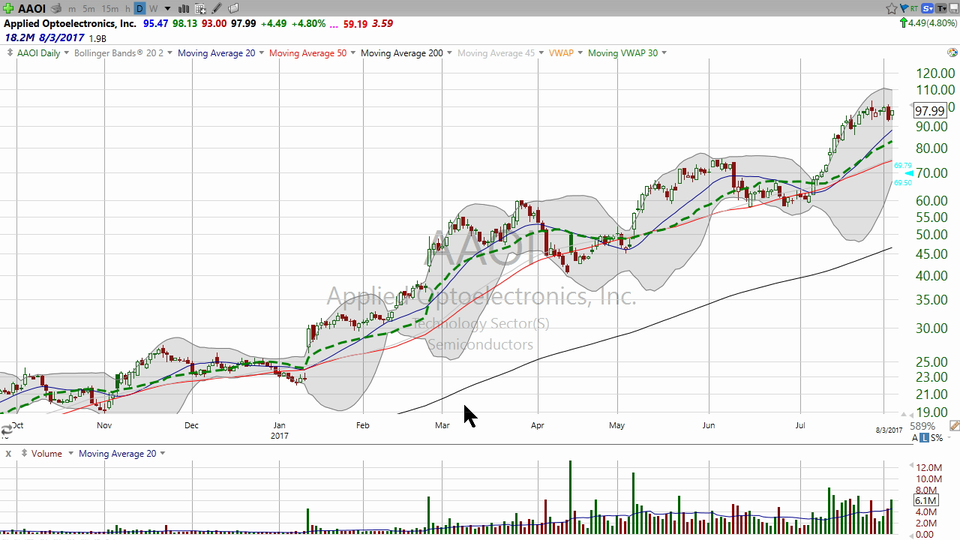Screen dimensions: 960x540
Task: Click the 98.13 high price value
Action: 184,23
